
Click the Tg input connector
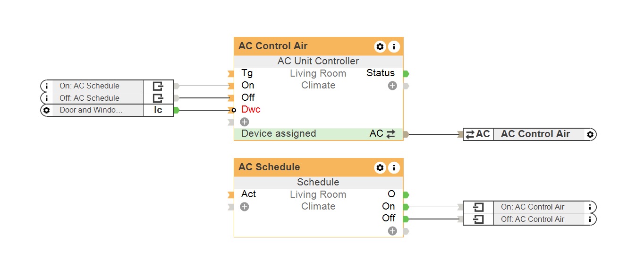click(230, 74)
